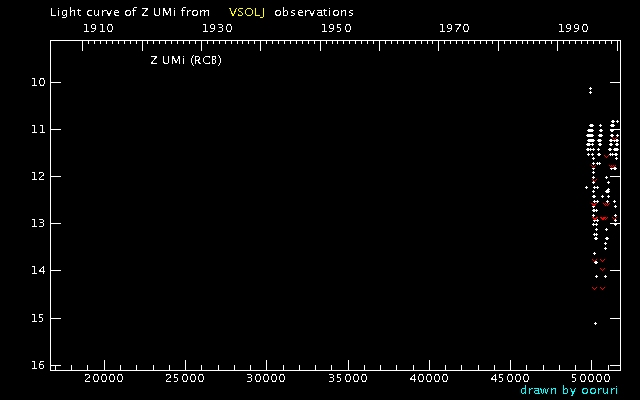
Task: Click the 35000 label on bottom axis
Action: pos(347,379)
